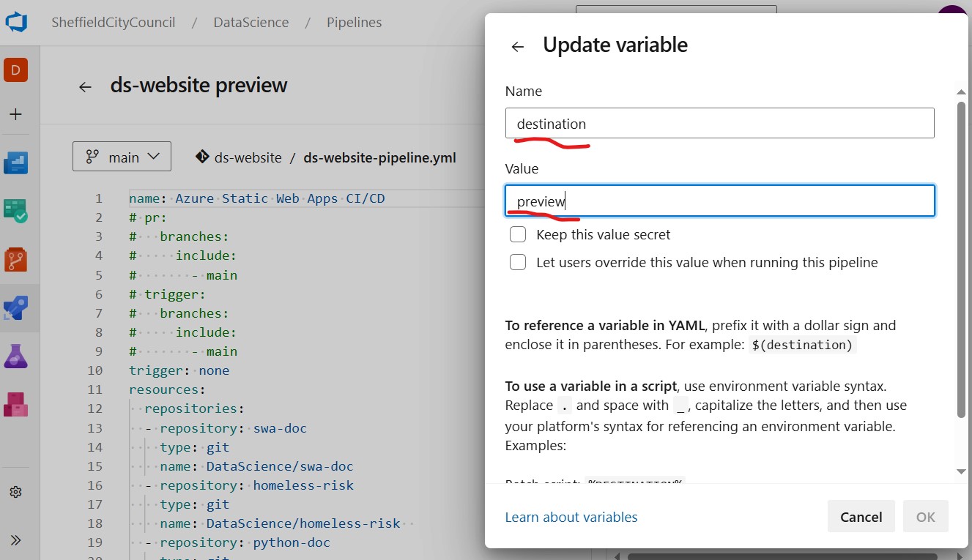Click the Cancel button
972x560 pixels.
click(x=861, y=517)
